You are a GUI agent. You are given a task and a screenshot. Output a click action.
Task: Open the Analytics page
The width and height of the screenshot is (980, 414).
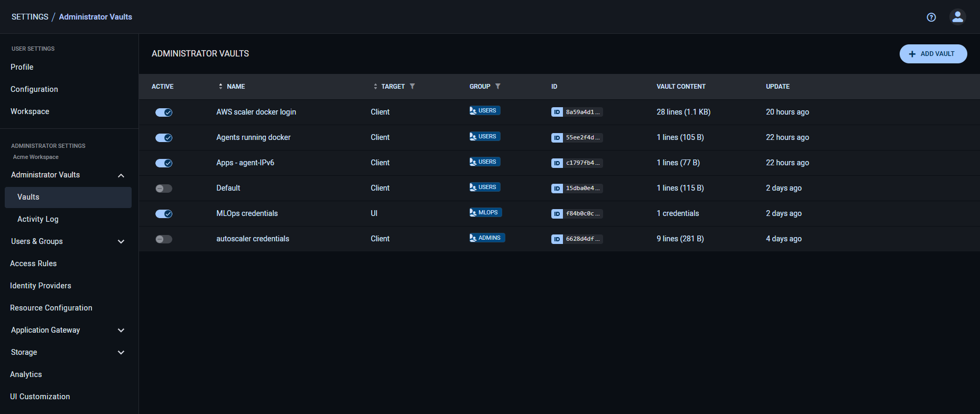26,374
